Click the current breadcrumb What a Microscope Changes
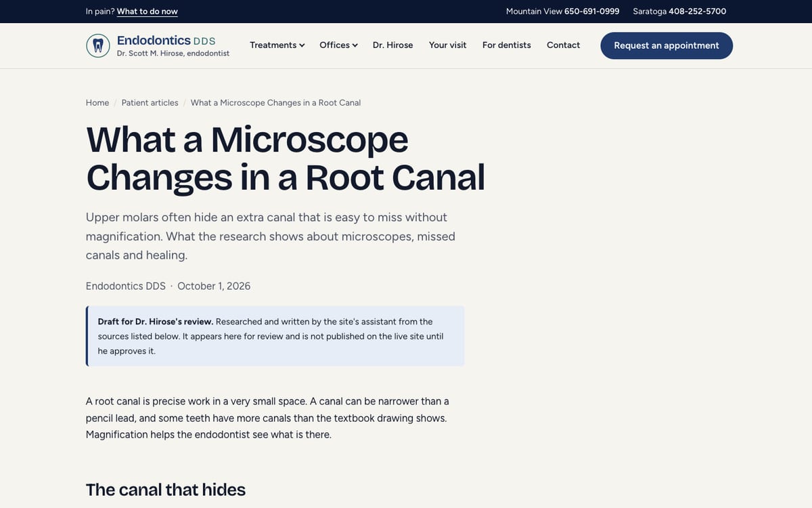 coord(275,103)
